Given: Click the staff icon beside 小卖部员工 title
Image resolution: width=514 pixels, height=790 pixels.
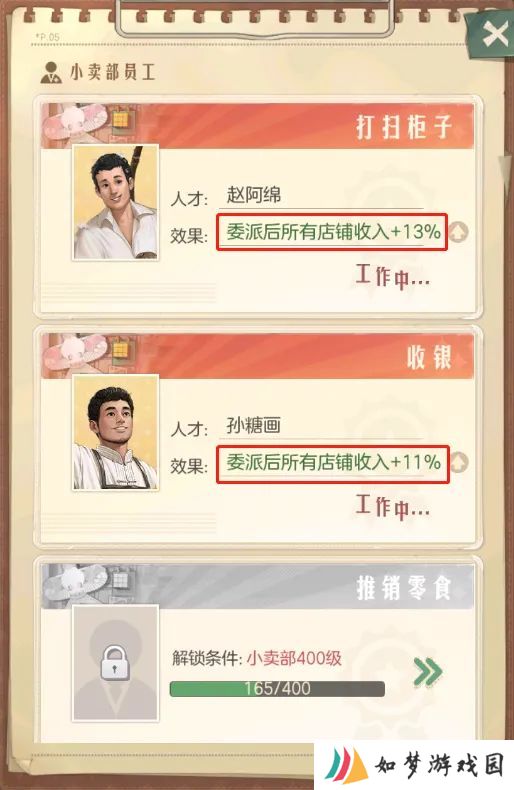Looking at the screenshot, I should [x=50, y=73].
